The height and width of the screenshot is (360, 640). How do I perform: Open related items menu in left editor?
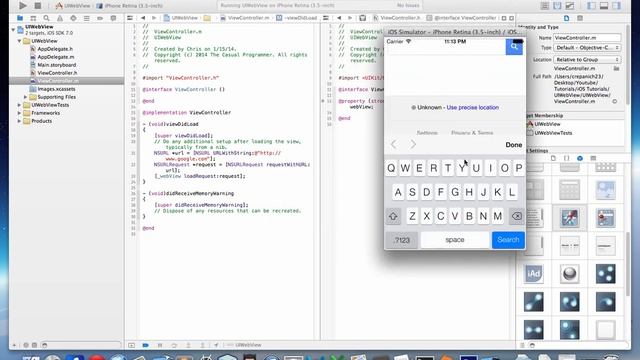130,18
